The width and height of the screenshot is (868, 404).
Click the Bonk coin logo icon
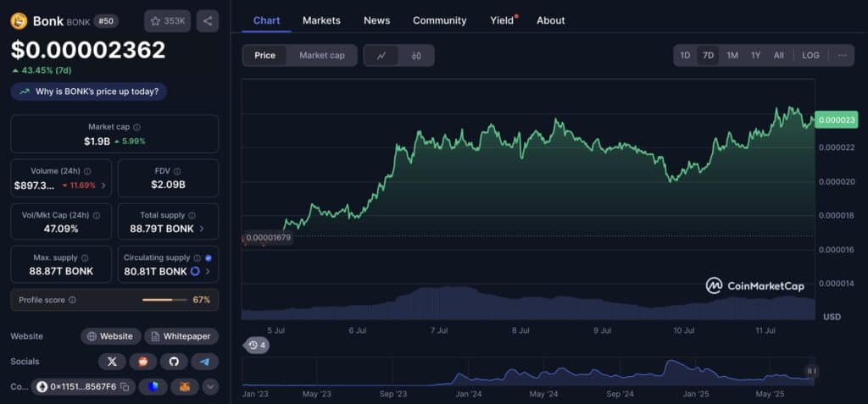click(19, 21)
